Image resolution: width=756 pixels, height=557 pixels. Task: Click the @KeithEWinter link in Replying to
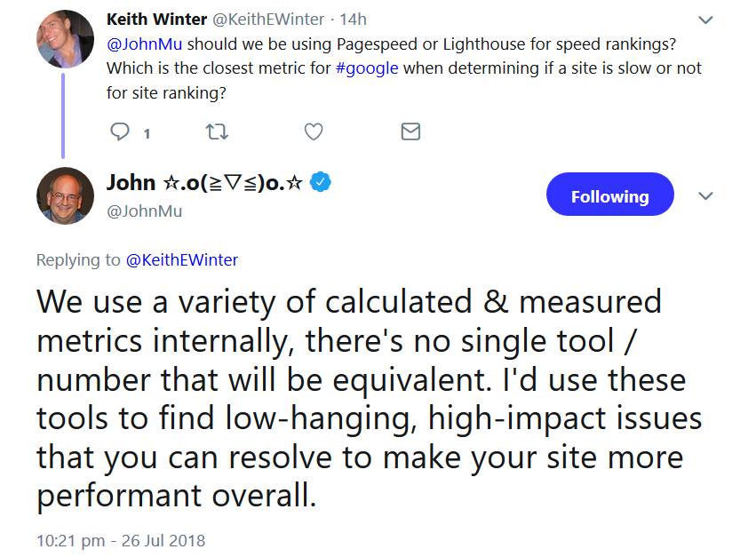(x=181, y=260)
